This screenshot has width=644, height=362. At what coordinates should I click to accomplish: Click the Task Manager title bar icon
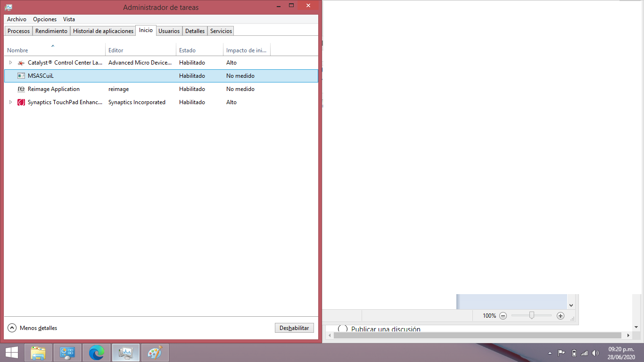click(x=8, y=7)
